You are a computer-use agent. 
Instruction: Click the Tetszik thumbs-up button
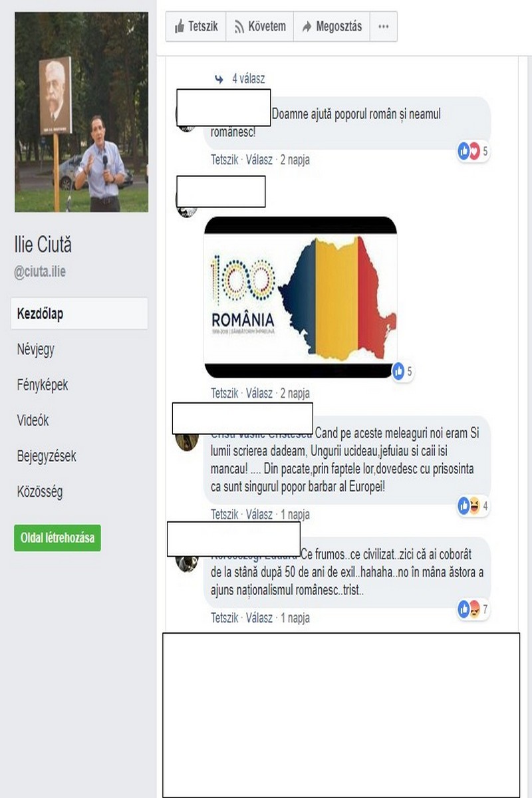tap(196, 27)
